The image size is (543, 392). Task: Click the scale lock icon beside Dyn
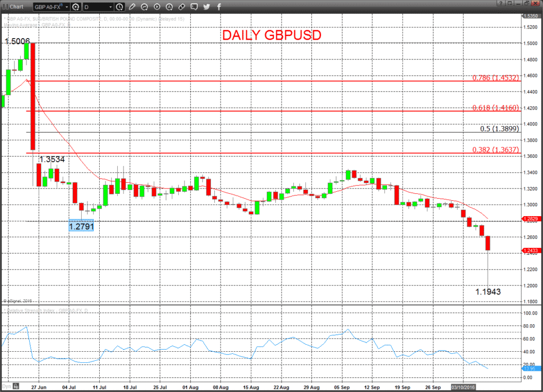pos(16,386)
